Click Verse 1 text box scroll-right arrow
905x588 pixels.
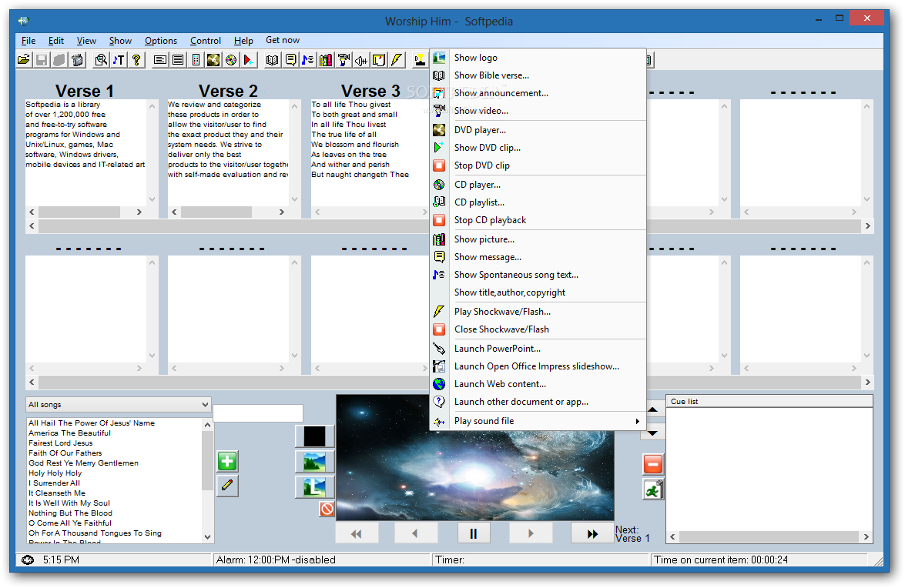coord(139,212)
